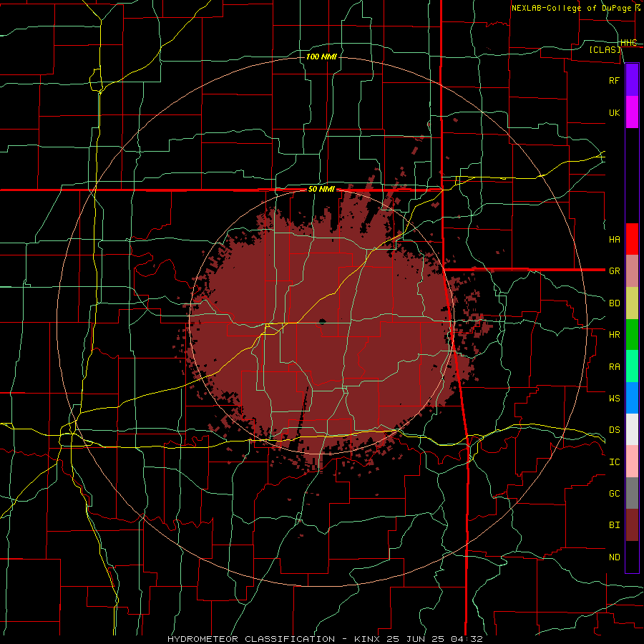
Task: Click the IC legend label
Action: point(614,462)
